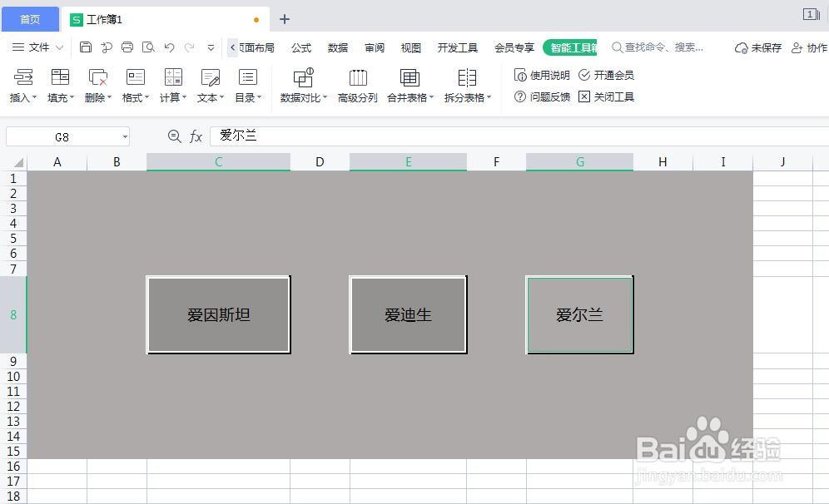Select row 8 header
829x504 pixels.
[x=13, y=315]
